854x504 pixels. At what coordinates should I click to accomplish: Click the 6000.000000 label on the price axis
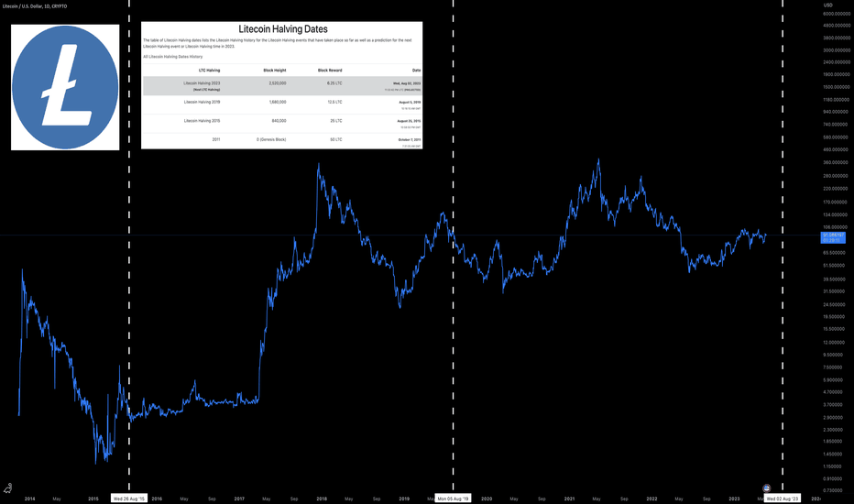click(x=837, y=14)
